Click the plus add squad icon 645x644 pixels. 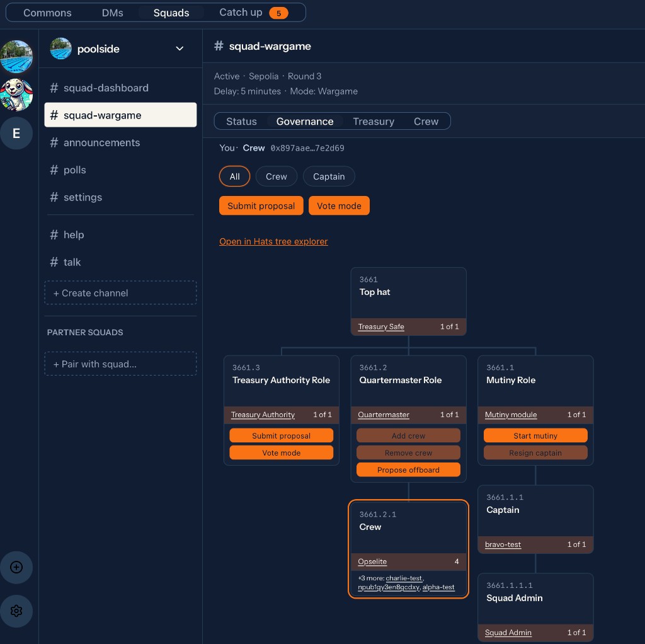click(x=16, y=567)
